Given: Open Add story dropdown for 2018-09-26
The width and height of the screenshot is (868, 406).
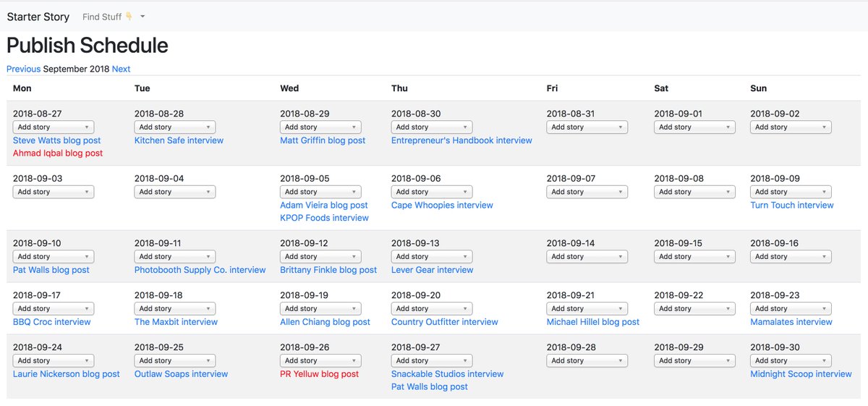Looking at the screenshot, I should (x=320, y=361).
